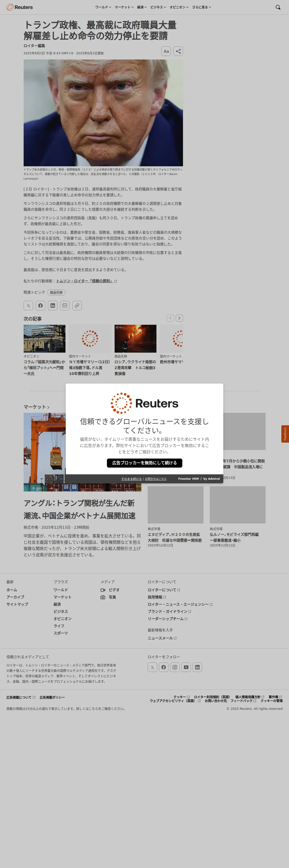The width and height of the screenshot is (289, 868).
Task: Click アーカイブ in footer
Action: [15, 597]
